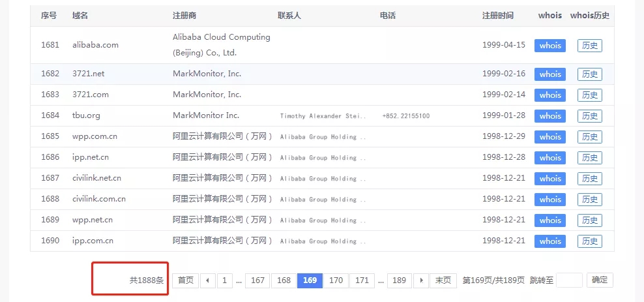Click 第169页/共189页 page indicator
This screenshot has height=302, width=644.
493,280
